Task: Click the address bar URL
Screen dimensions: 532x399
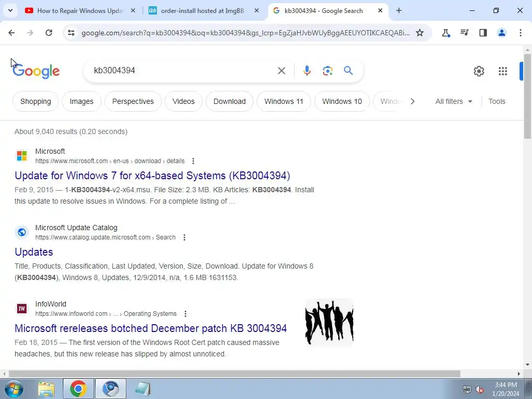Action: click(x=245, y=33)
